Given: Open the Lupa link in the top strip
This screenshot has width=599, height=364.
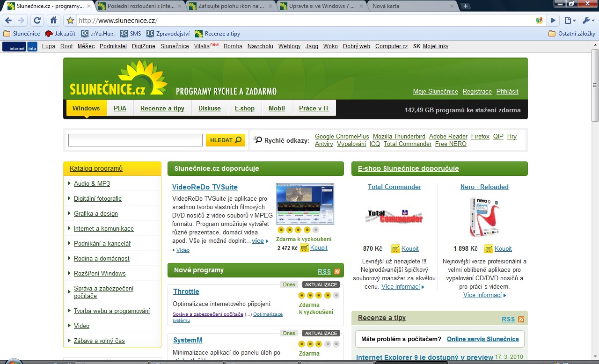Looking at the screenshot, I should 49,46.
